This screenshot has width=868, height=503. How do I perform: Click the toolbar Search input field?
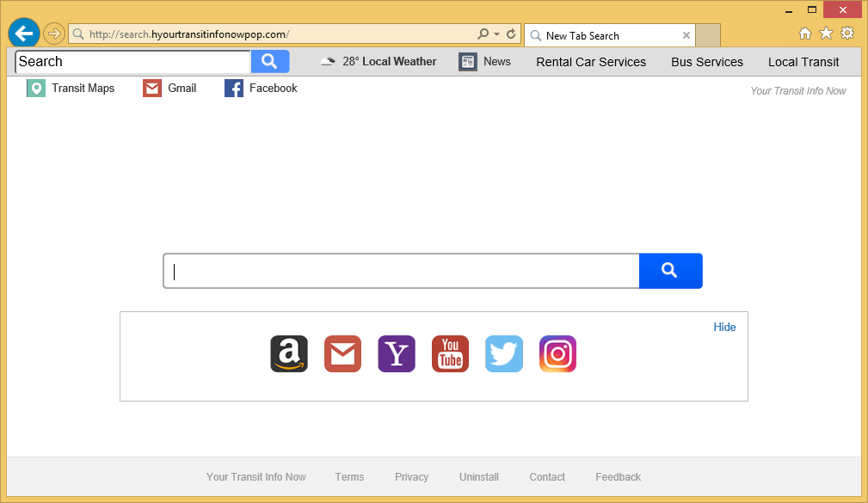point(132,61)
